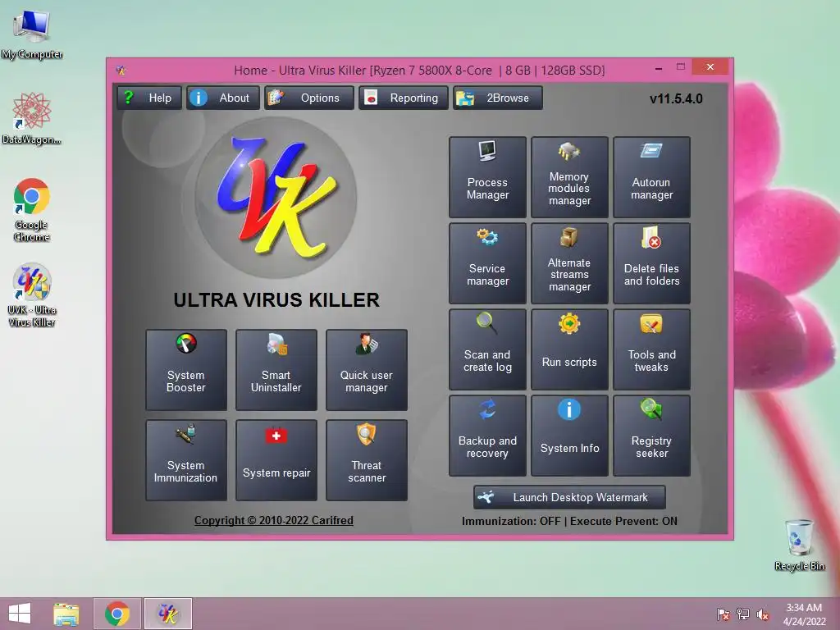
Task: Click the Immunization and Execute Prevent status text
Action: pyautogui.click(x=569, y=521)
